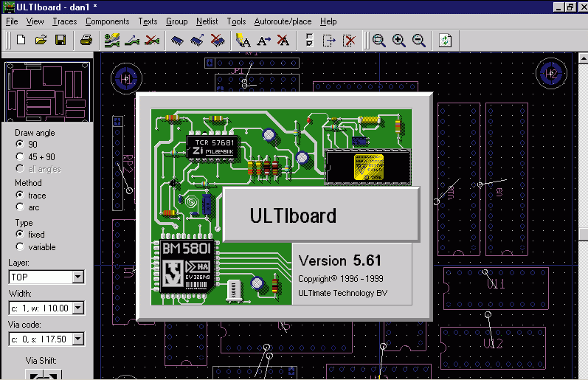This screenshot has height=380, width=588.
Task: Click the via shift arrows icon
Action: pos(44,375)
